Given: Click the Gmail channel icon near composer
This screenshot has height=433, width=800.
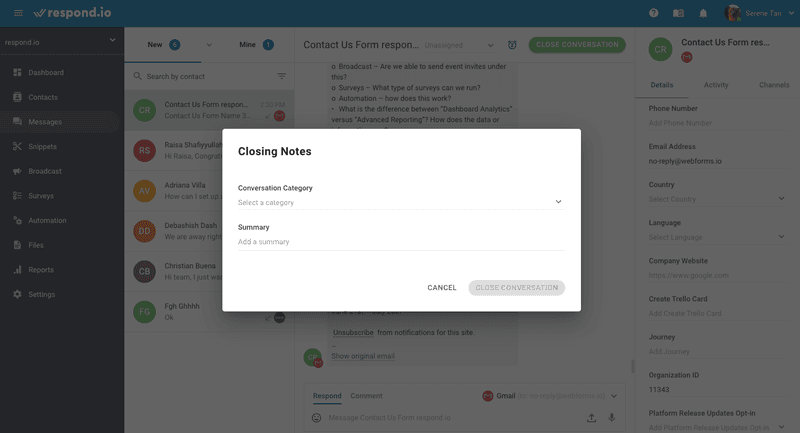Looking at the screenshot, I should [488, 396].
